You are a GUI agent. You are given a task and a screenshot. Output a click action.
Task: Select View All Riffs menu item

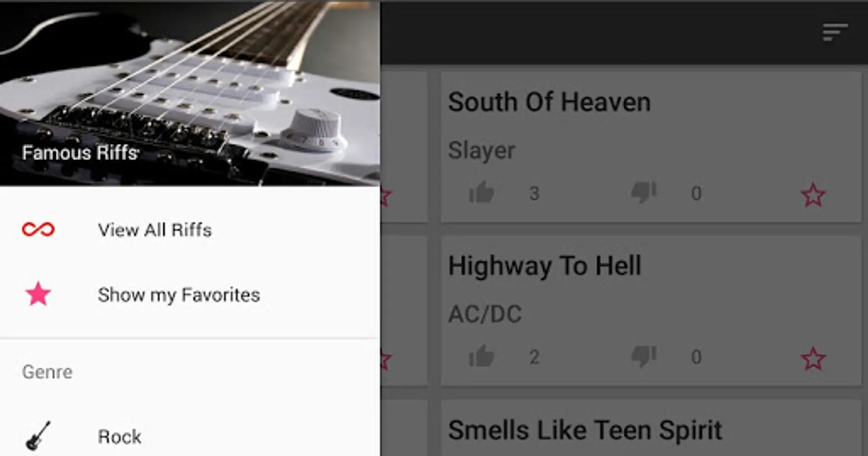[190, 230]
